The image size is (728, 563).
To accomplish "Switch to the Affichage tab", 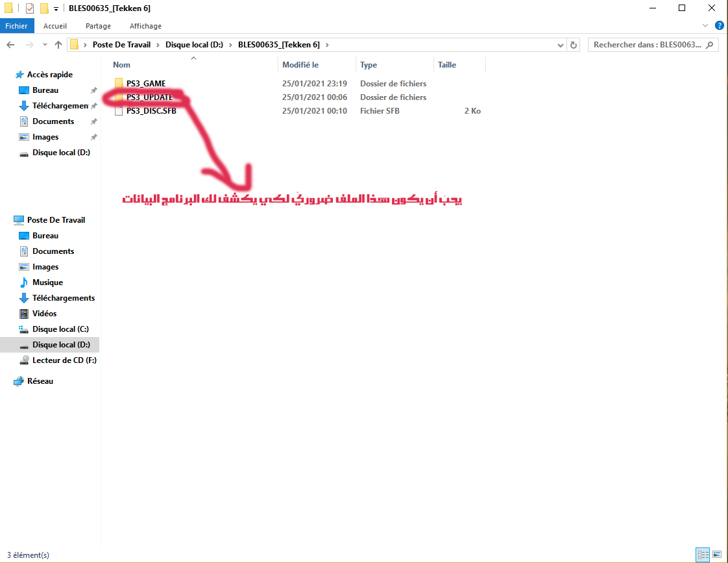I will click(145, 26).
